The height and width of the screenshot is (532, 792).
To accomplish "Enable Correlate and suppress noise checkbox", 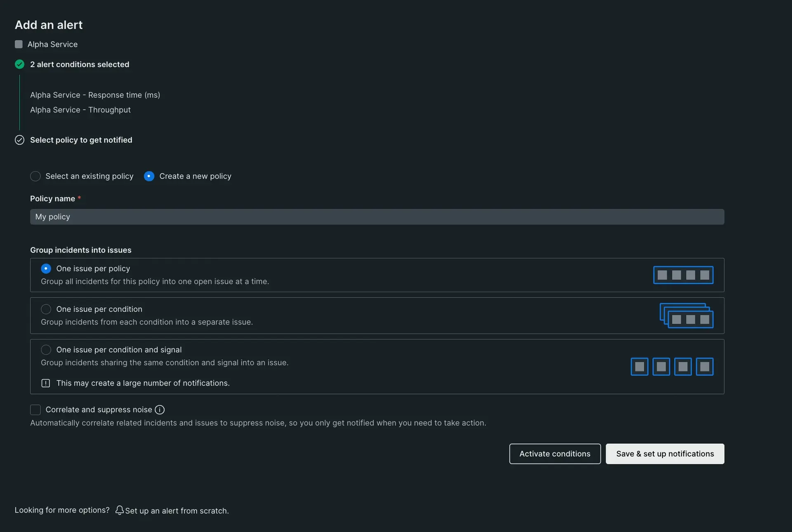I will point(35,410).
